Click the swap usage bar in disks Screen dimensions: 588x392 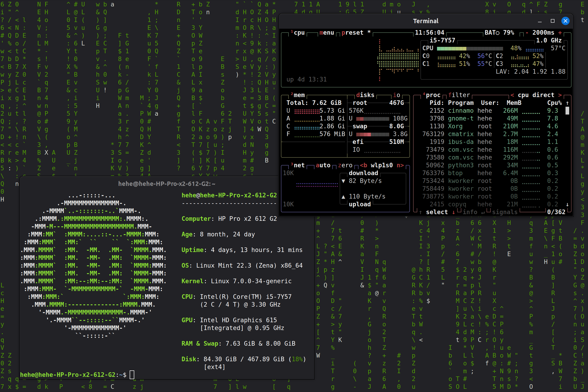tap(372, 134)
